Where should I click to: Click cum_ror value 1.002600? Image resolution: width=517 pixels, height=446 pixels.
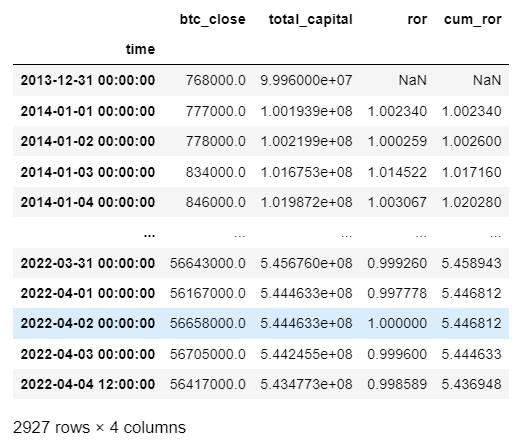471,141
